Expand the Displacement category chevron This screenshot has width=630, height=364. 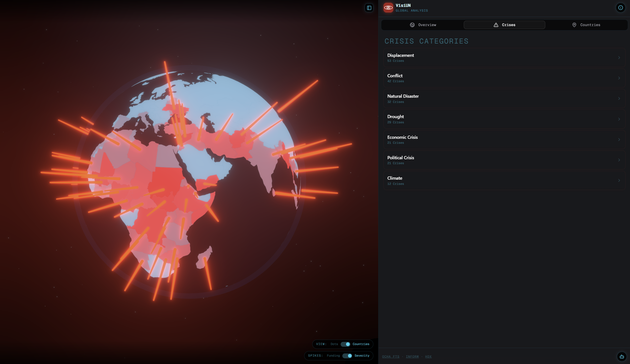click(619, 58)
